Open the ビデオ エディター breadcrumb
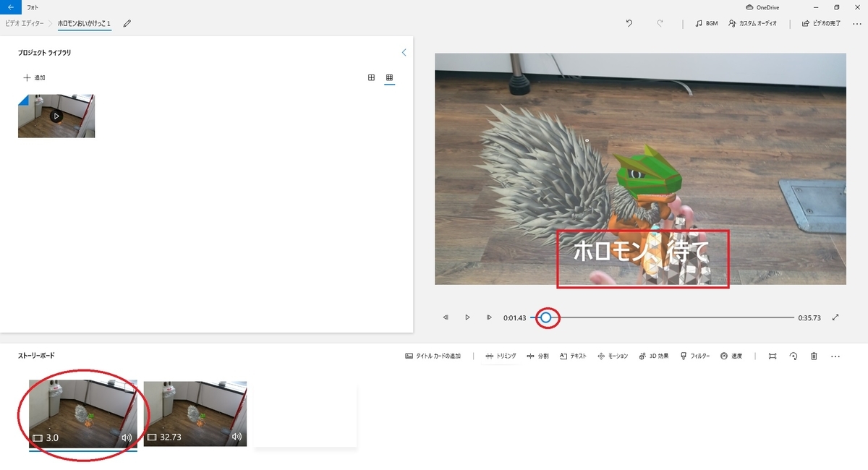Image resolution: width=868 pixels, height=470 pixels. [x=25, y=24]
